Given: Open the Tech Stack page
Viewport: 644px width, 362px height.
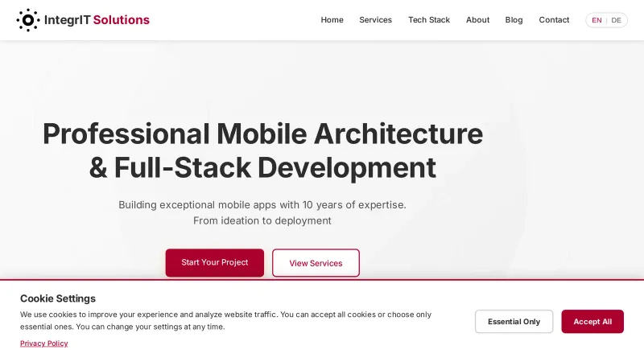Looking at the screenshot, I should tap(428, 20).
